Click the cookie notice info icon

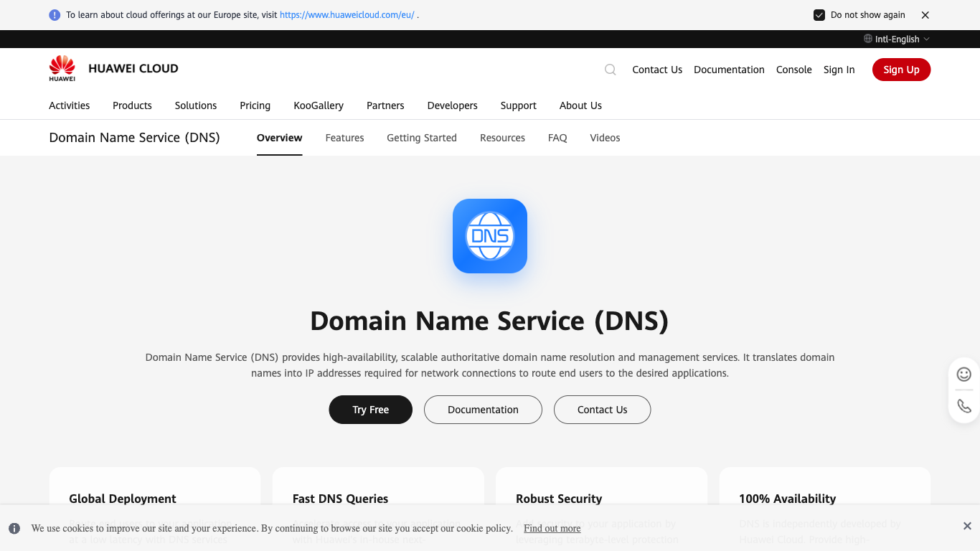point(14,529)
